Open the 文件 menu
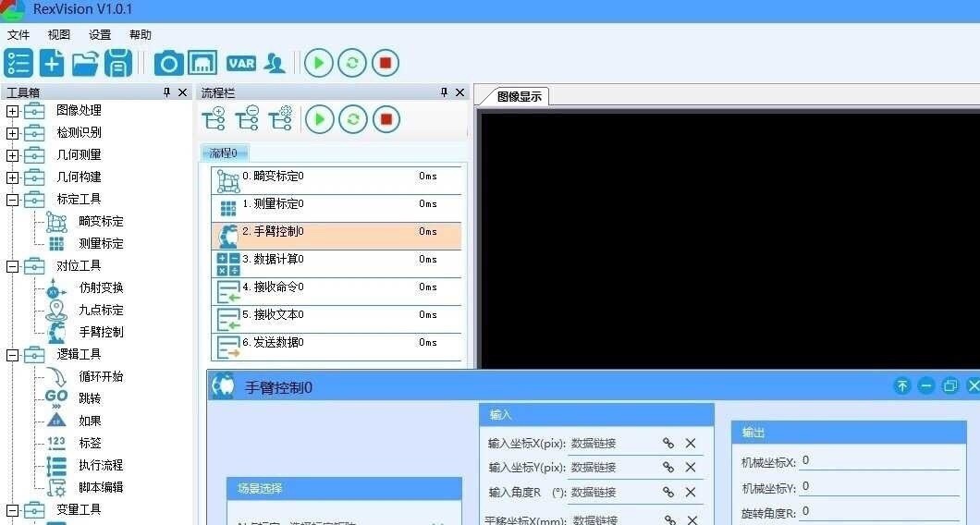Screen dimensions: 980x525 pos(18,35)
